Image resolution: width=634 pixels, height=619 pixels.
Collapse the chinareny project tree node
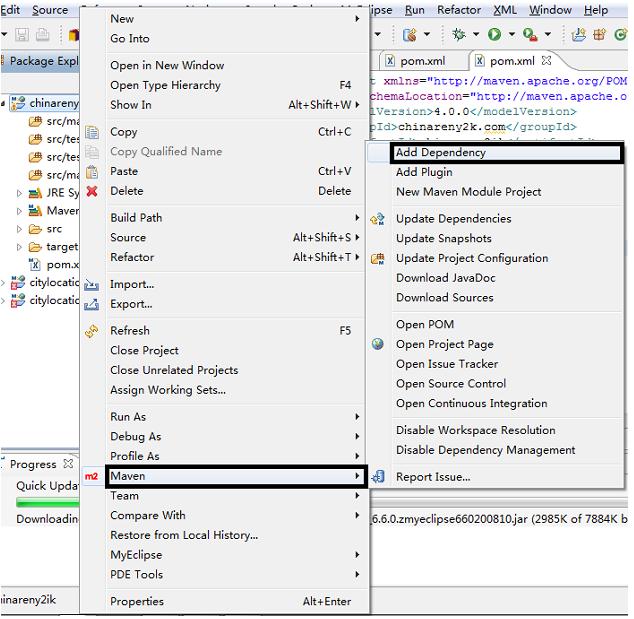3,104
